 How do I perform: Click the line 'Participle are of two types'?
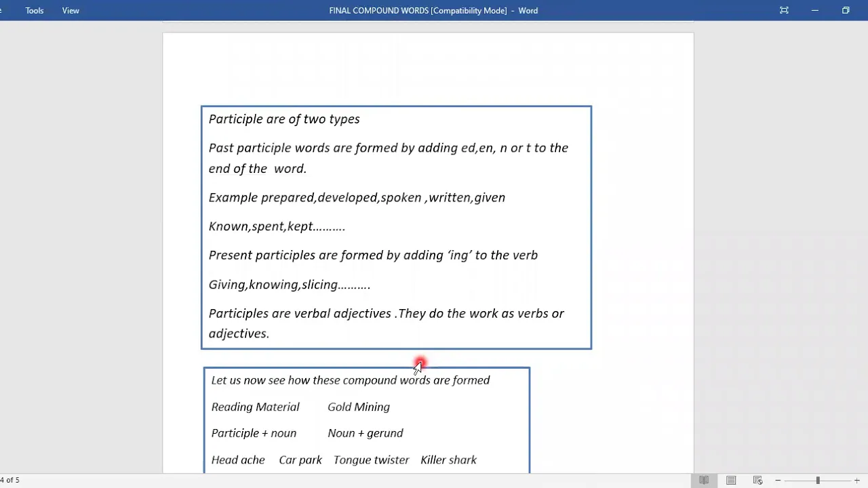(284, 119)
